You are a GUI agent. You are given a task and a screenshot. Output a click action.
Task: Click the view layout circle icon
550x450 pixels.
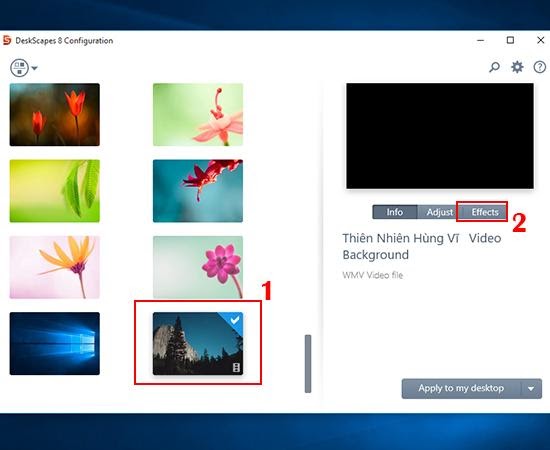click(20, 68)
